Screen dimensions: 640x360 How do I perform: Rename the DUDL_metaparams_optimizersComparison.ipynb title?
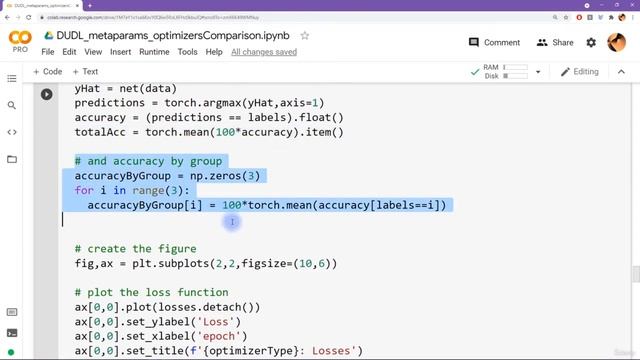pos(173,36)
